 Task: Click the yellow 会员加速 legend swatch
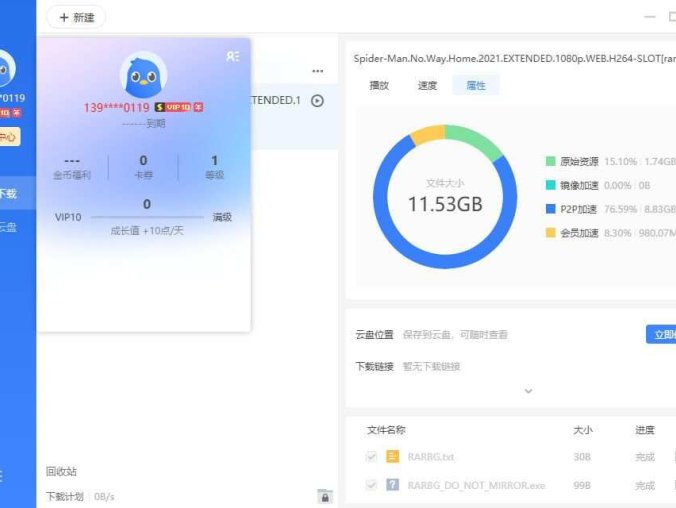[551, 233]
